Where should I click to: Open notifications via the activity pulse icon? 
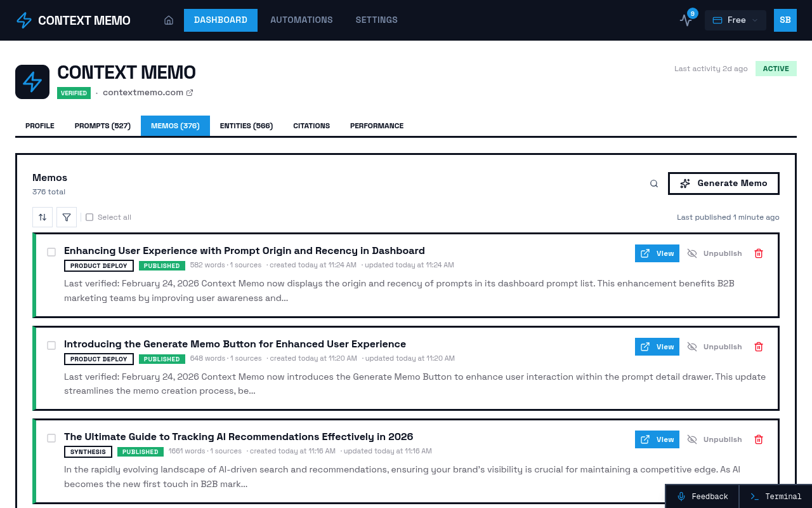[686, 20]
